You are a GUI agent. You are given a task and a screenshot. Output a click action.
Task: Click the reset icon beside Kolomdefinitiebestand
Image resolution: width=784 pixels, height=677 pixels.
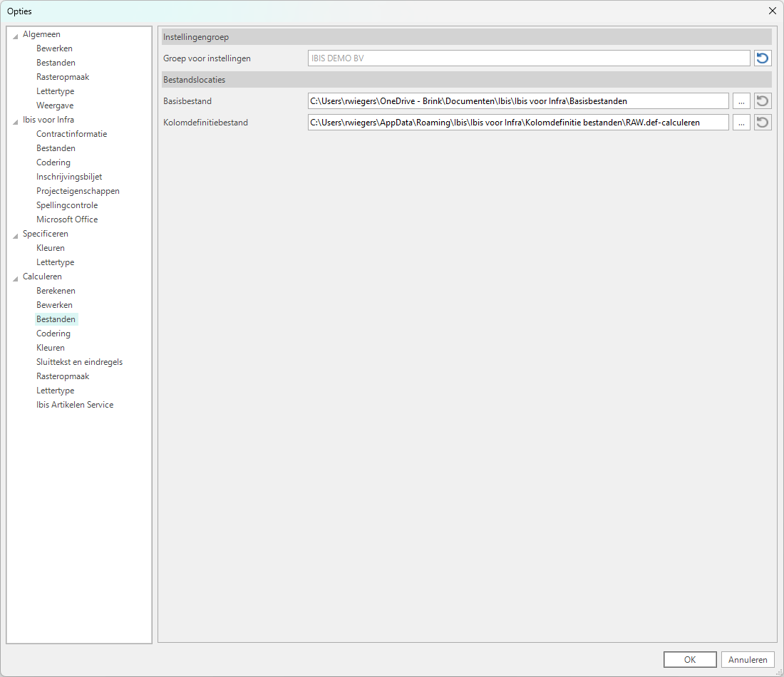coord(763,123)
